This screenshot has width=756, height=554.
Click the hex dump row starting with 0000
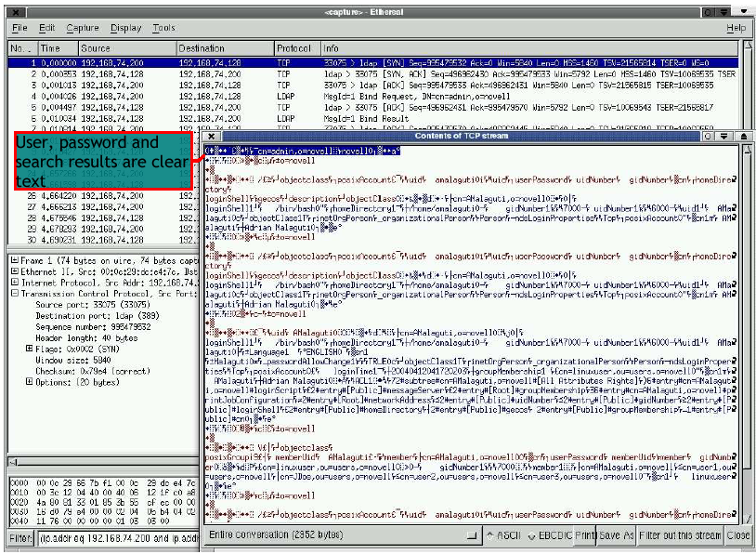tap(104, 482)
